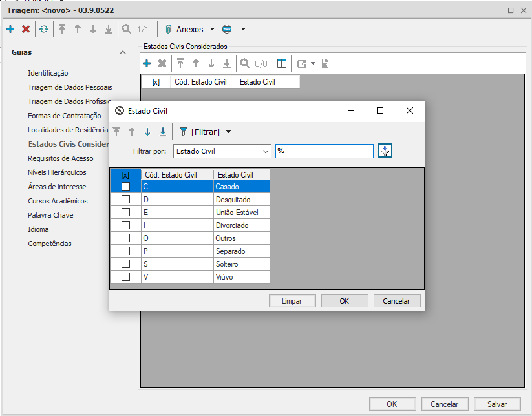The width and height of the screenshot is (532, 416).
Task: Open the Filtrar por combo box
Action: (x=222, y=151)
